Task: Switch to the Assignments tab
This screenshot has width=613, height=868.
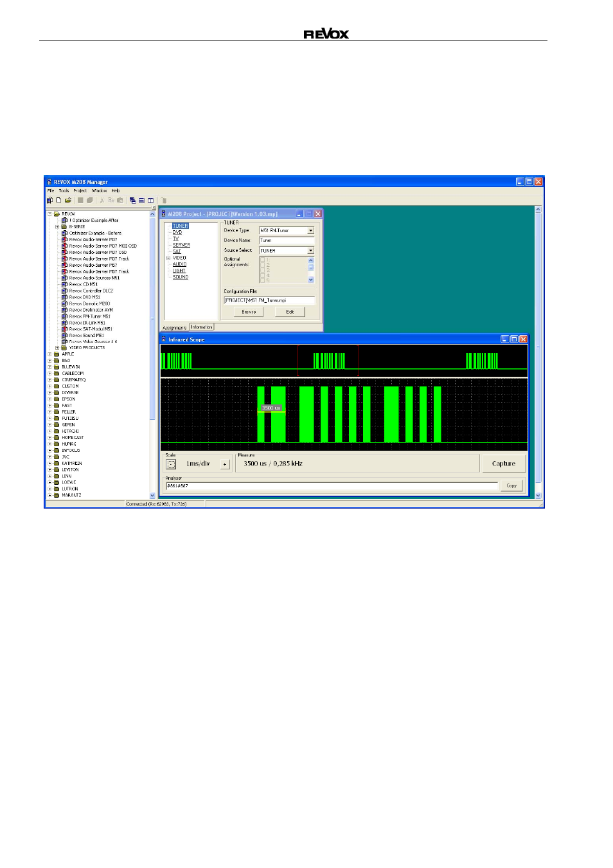Action: 175,328
